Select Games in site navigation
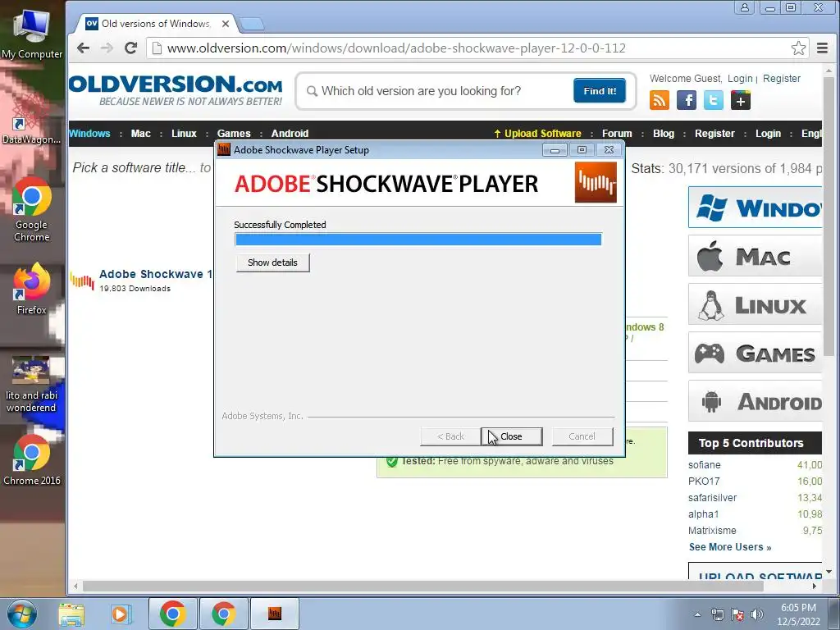The image size is (840, 630). click(234, 134)
